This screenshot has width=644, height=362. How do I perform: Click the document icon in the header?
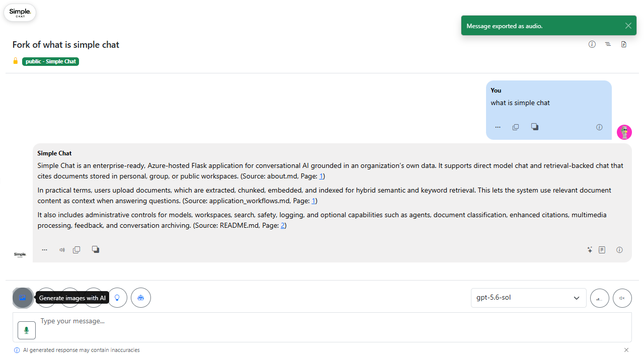[624, 44]
